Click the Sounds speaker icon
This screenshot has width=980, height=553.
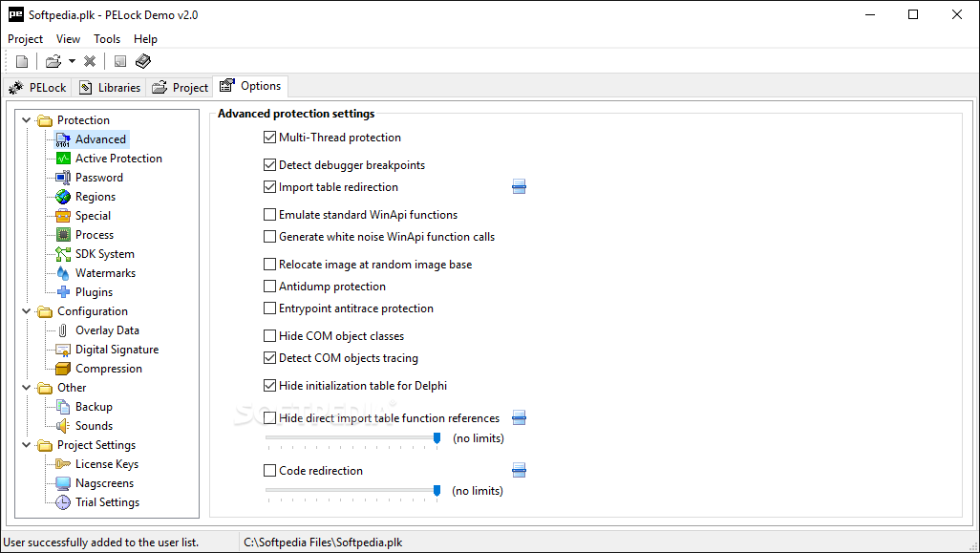click(x=63, y=426)
